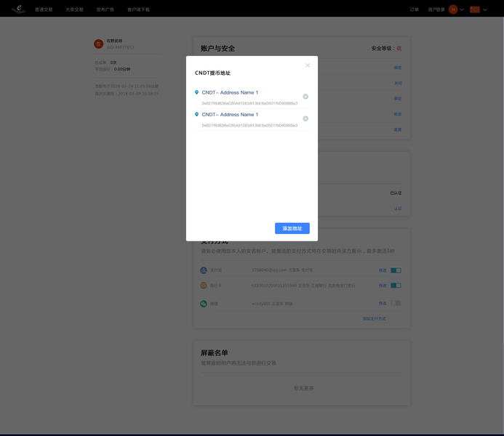Click the red flag language icon

point(475,9)
